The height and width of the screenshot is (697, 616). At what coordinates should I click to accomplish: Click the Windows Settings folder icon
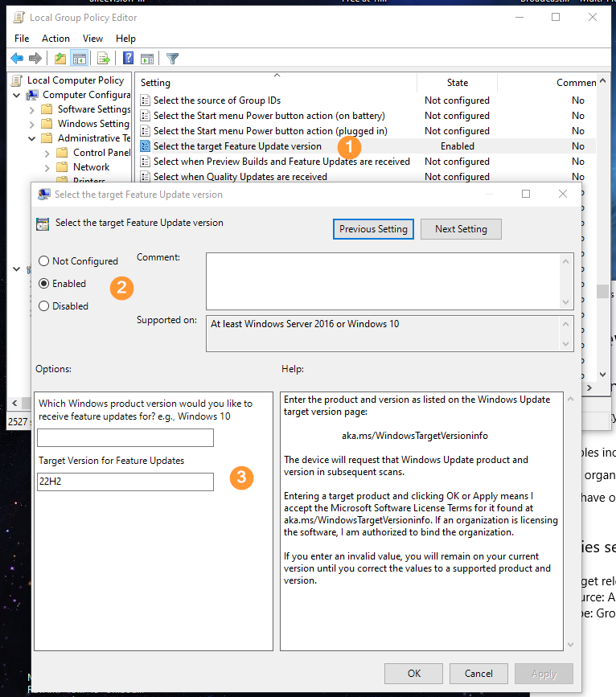pyautogui.click(x=47, y=124)
